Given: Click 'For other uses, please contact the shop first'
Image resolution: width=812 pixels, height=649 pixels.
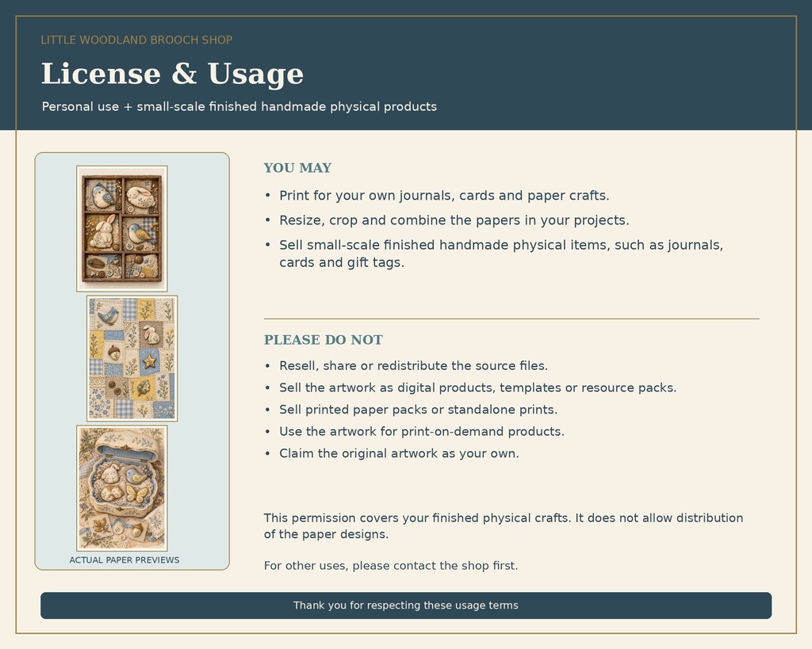Looking at the screenshot, I should 390,566.
